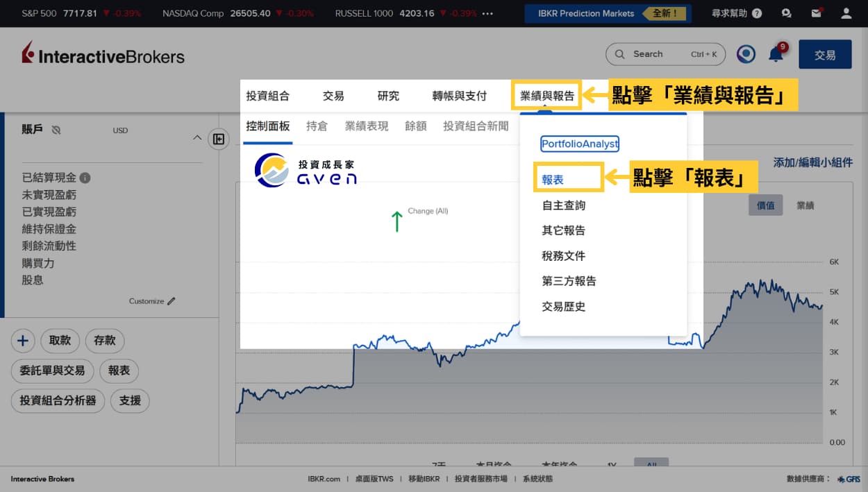This screenshot has height=492, width=868.
Task: Toggle chart to 業績 view
Action: [x=806, y=205]
